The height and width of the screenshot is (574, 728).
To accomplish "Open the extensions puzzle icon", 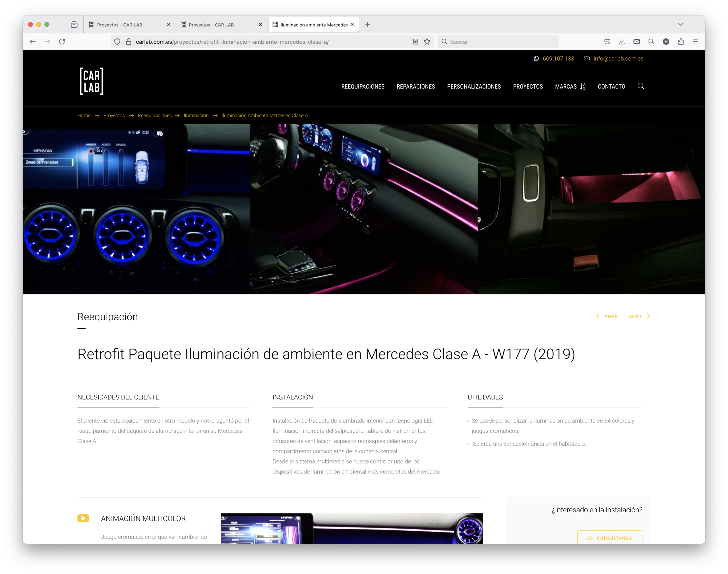I will coord(681,42).
